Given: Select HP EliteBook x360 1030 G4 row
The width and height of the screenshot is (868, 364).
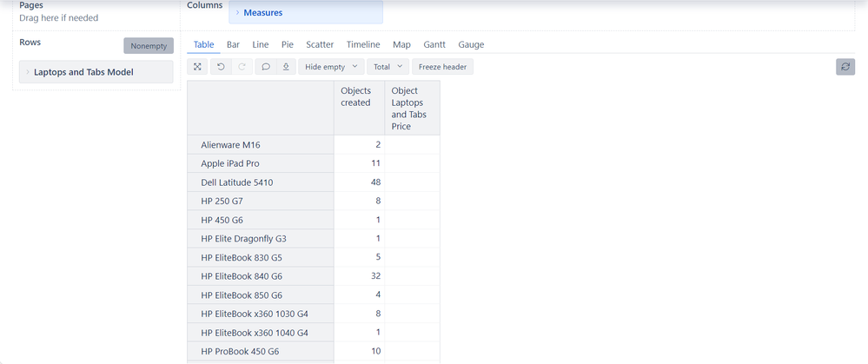Looking at the screenshot, I should 261,314.
